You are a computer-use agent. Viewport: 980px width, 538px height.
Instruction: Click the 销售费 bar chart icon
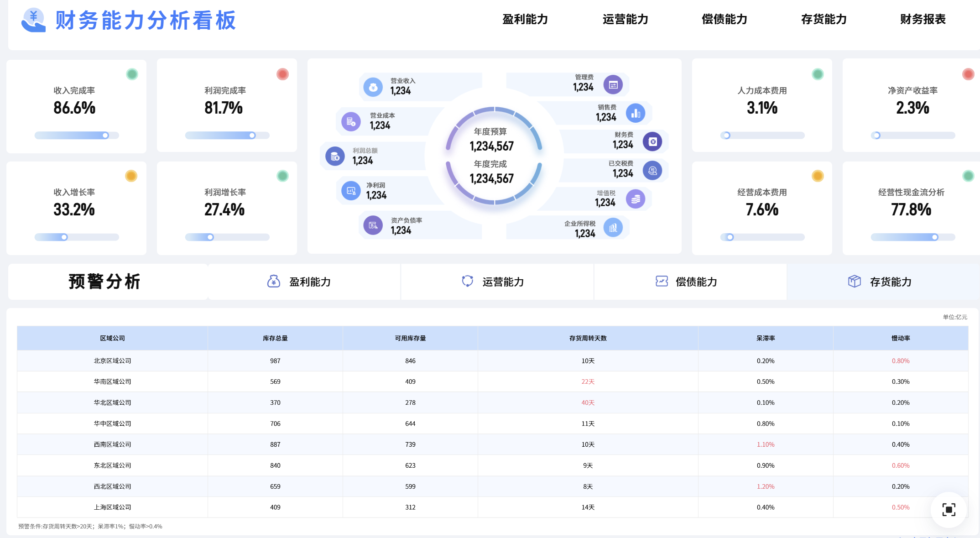[636, 113]
